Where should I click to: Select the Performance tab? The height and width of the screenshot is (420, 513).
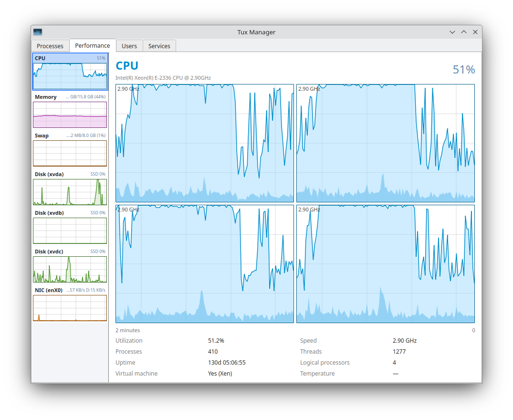93,45
